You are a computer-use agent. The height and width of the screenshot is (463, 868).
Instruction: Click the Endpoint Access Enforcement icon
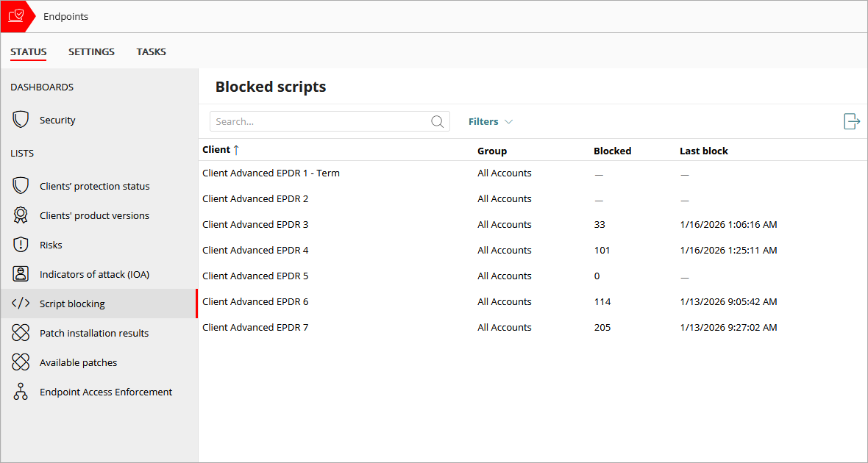(21, 391)
